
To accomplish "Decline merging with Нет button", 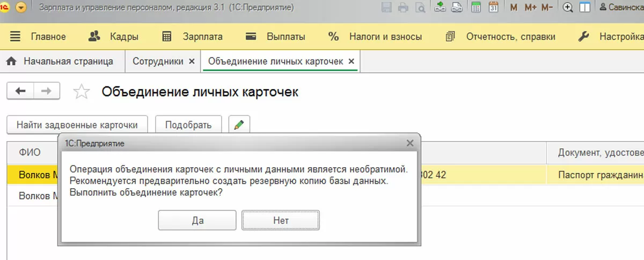I will [x=281, y=220].
